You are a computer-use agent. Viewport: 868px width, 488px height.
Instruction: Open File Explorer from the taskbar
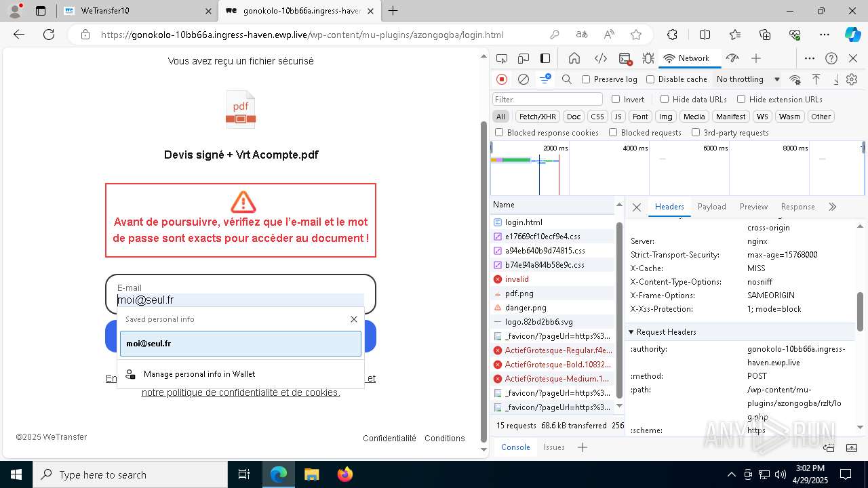(311, 474)
